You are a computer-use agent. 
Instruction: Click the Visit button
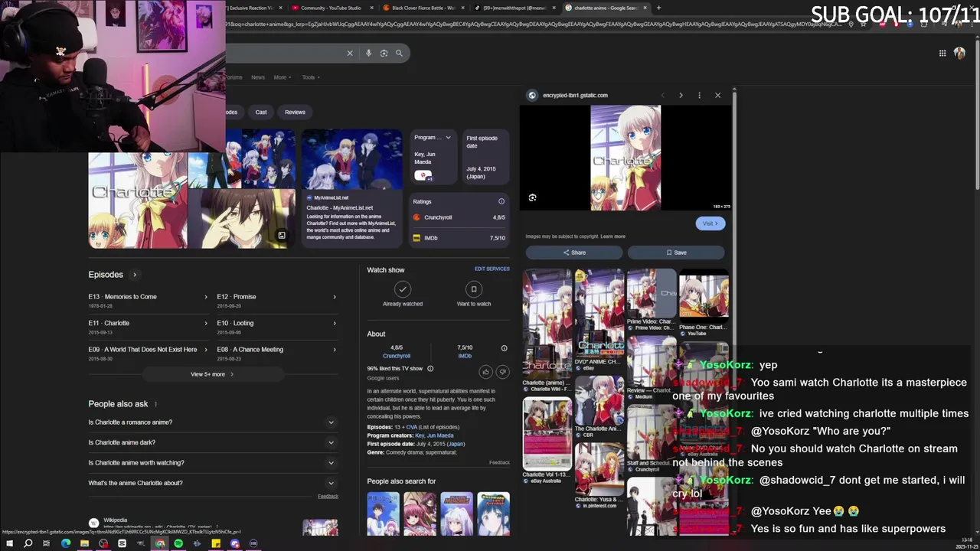point(710,223)
